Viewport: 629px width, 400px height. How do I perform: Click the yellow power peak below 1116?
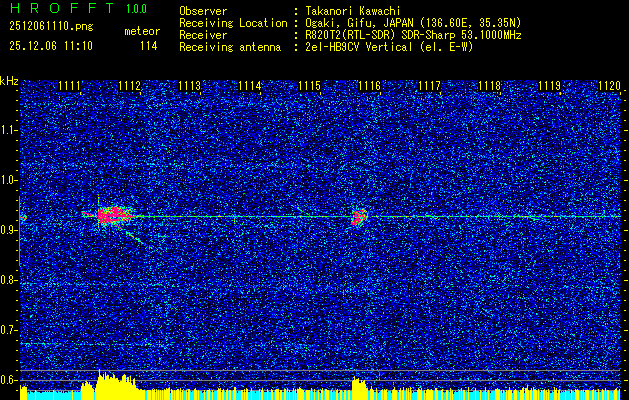(359, 388)
